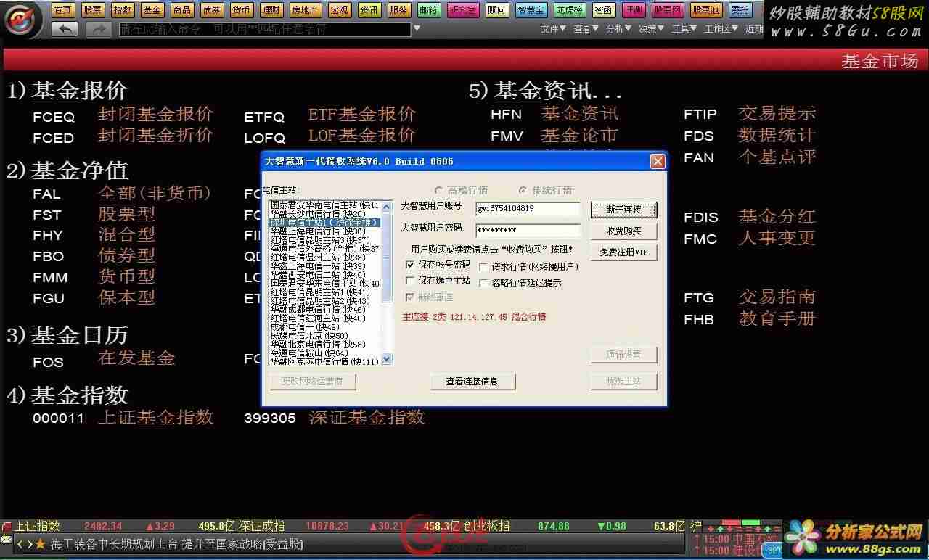Open the 文件 dropdown menu
929x560 pixels.
coord(554,29)
